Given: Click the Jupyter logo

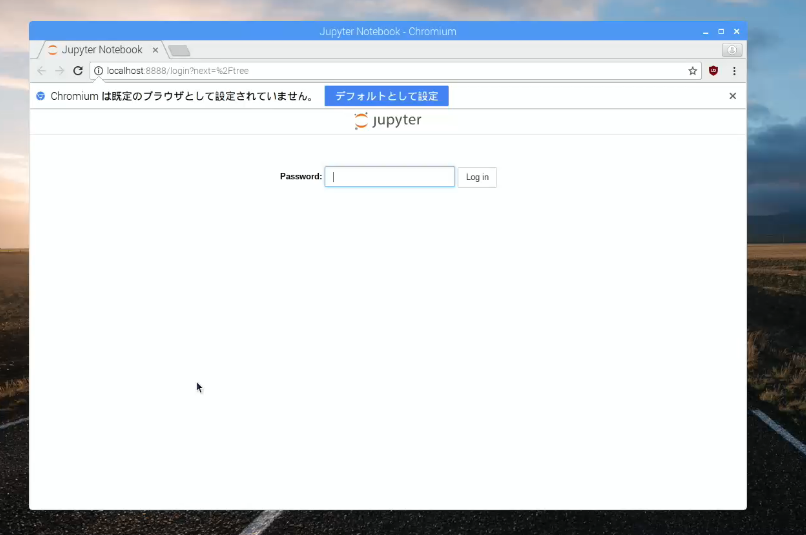Looking at the screenshot, I should (388, 121).
